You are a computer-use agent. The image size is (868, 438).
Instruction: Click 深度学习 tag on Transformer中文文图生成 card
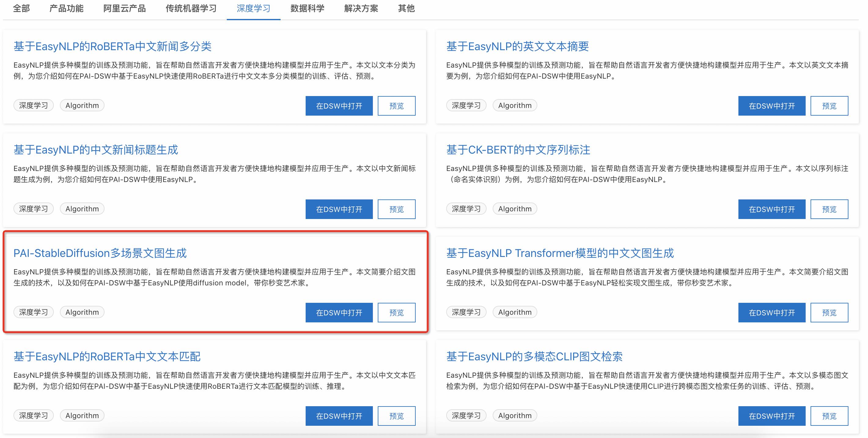click(x=466, y=312)
